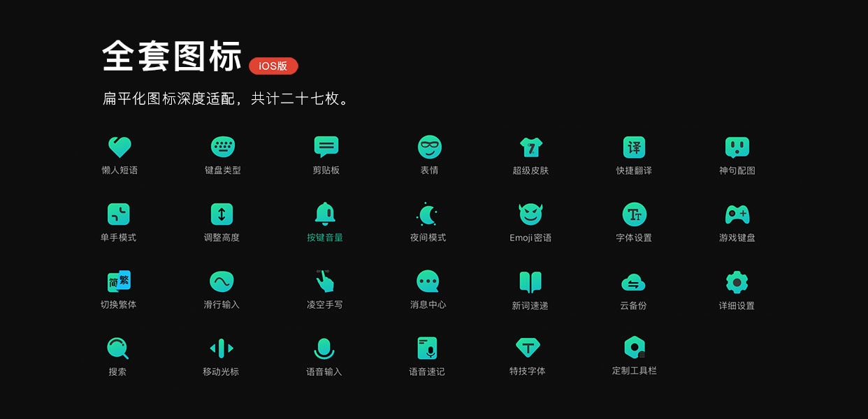Toggle 夜间模式 moon icon

[428, 214]
